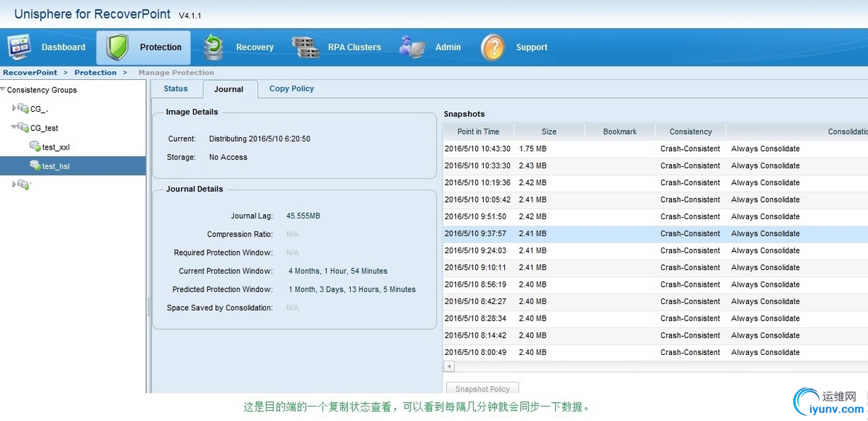Image resolution: width=868 pixels, height=421 pixels.
Task: Select CG_test in the tree
Action: pyautogui.click(x=44, y=128)
